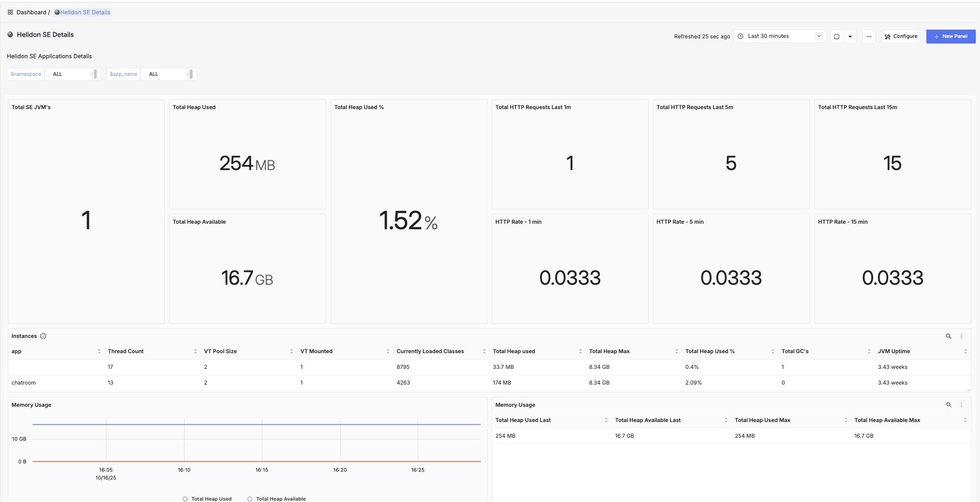Screen dimensions: 980x502
Task: Click the wrench icon on Configure button
Action: 887,36
